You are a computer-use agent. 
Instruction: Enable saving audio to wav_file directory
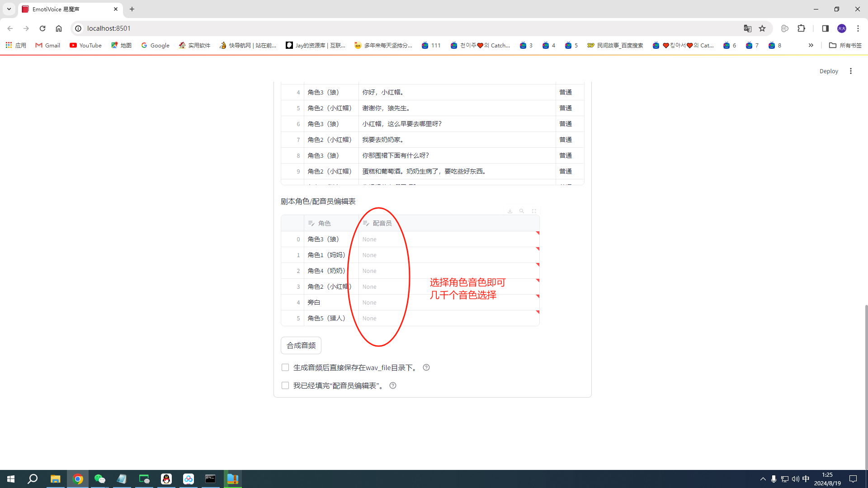285,367
